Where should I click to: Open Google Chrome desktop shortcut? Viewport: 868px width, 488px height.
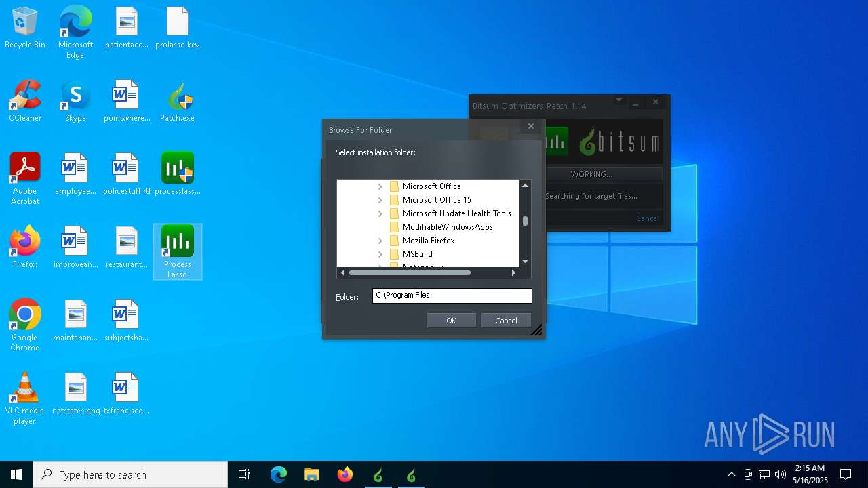click(x=25, y=325)
